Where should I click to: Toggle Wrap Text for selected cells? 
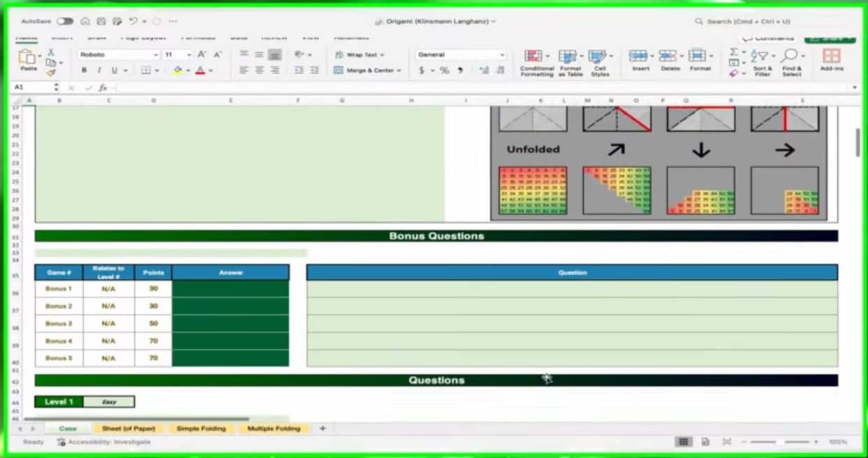coord(360,54)
